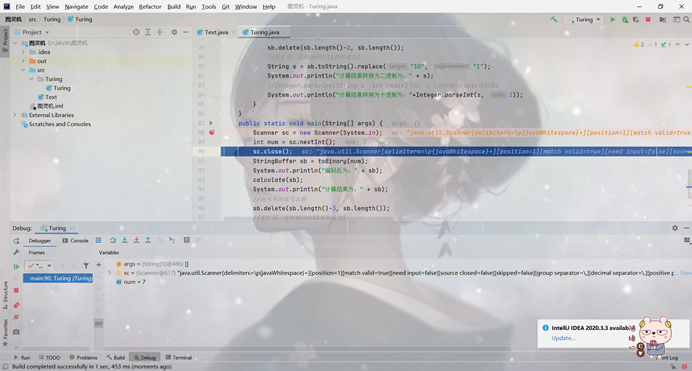Open Project panel gear settings
Screen dimensions: 692x371
click(x=174, y=32)
